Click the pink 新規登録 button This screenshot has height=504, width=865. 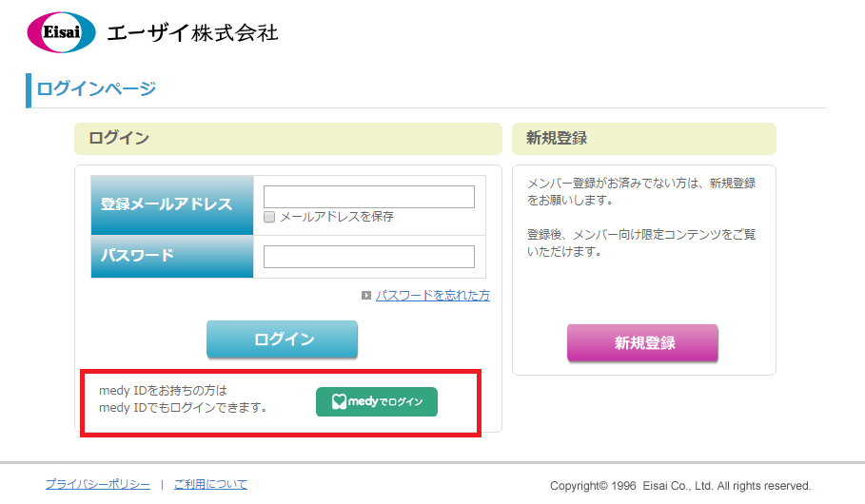pos(642,343)
